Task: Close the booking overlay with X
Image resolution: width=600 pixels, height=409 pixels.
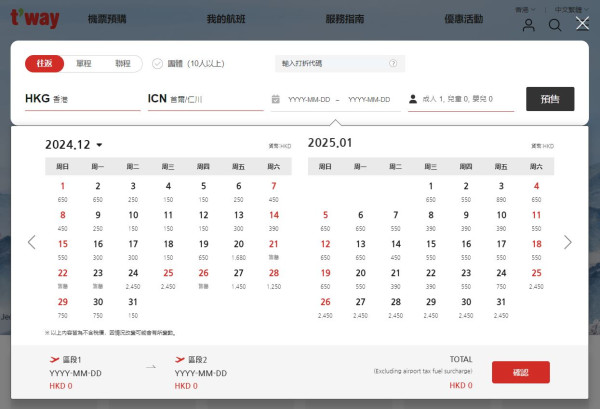Action: (582, 24)
